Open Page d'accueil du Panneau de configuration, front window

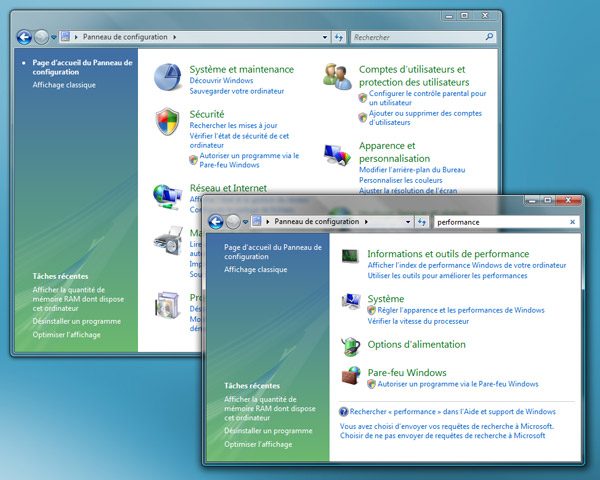[x=273, y=252]
